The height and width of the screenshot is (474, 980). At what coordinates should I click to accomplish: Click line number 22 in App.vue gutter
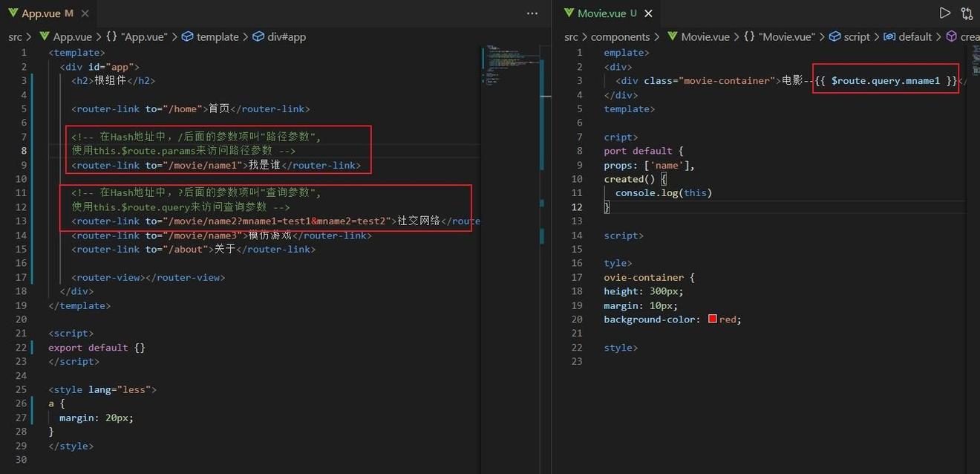tap(20, 348)
